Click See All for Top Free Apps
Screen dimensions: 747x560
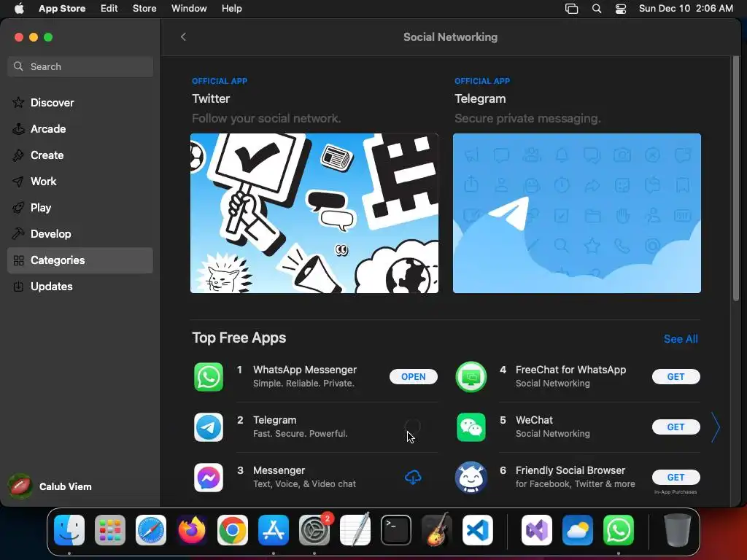(681, 338)
